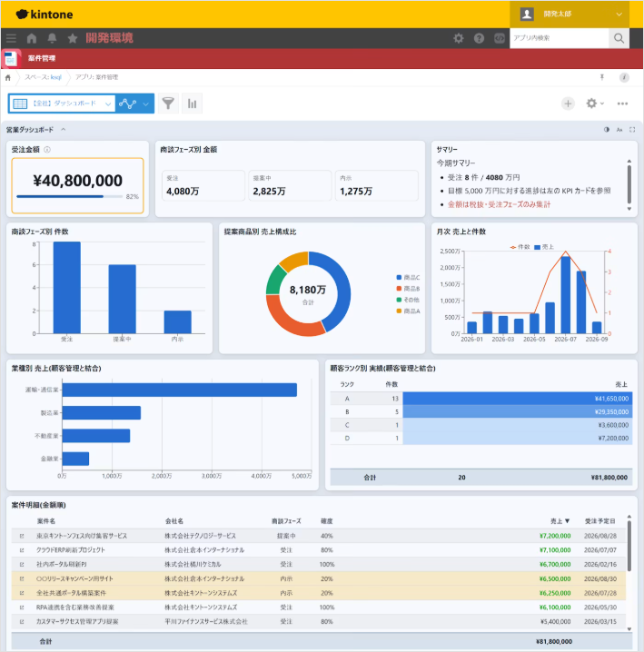Screen dimensions: 644x652
Task: Open the app settings gear dropdown
Action: point(595,104)
